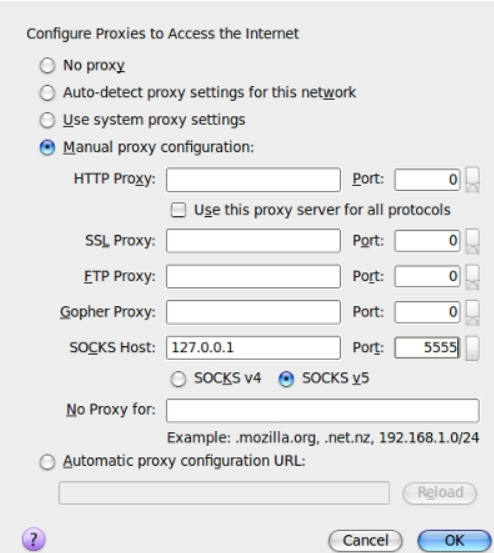Select SOCKS v4 radio button
Viewport: 494px width, 553px height.
tap(178, 379)
